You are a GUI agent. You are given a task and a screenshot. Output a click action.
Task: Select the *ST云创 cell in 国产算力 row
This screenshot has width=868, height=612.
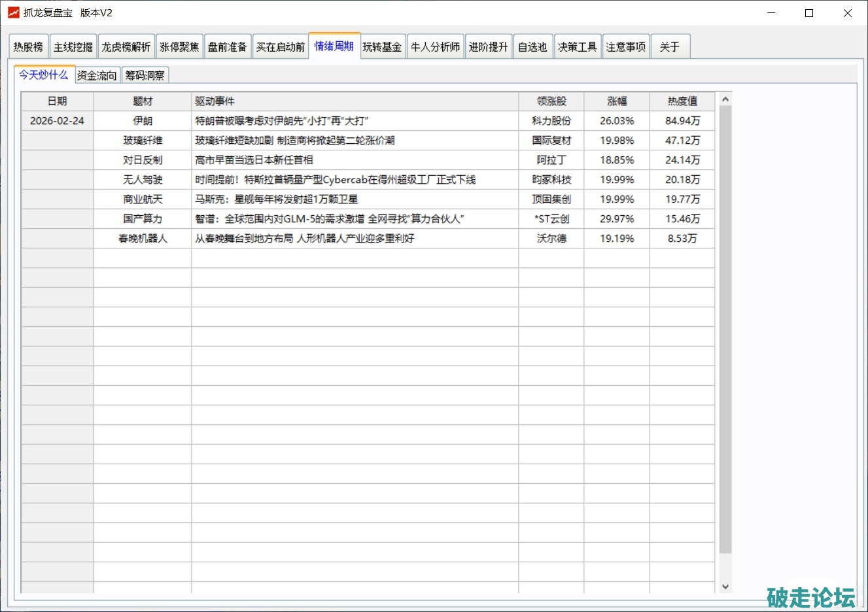pyautogui.click(x=551, y=219)
